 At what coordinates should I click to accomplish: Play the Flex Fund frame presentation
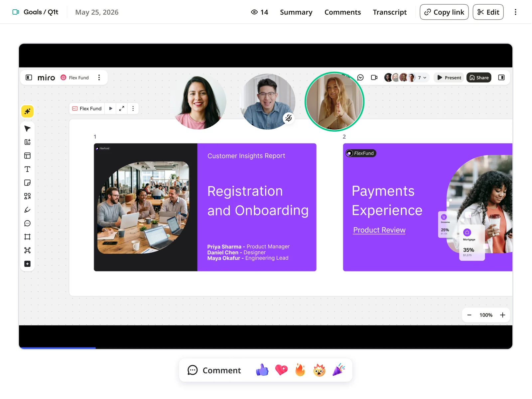(111, 108)
